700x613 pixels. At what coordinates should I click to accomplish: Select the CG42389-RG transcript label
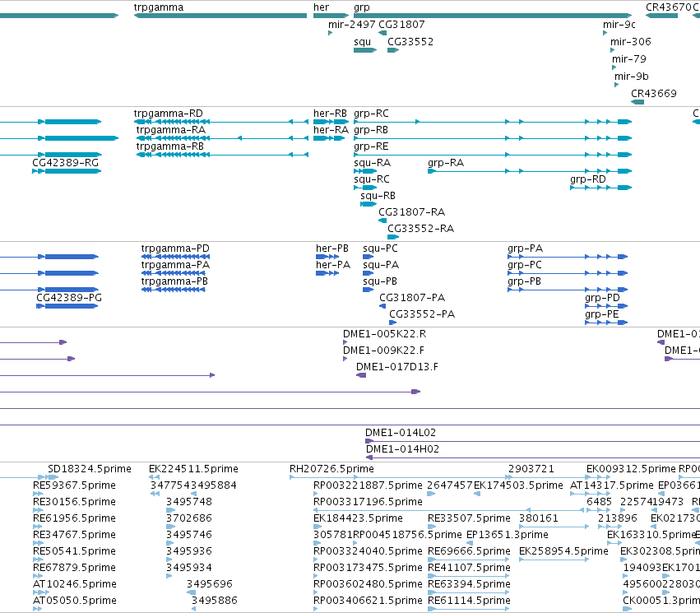point(66,163)
